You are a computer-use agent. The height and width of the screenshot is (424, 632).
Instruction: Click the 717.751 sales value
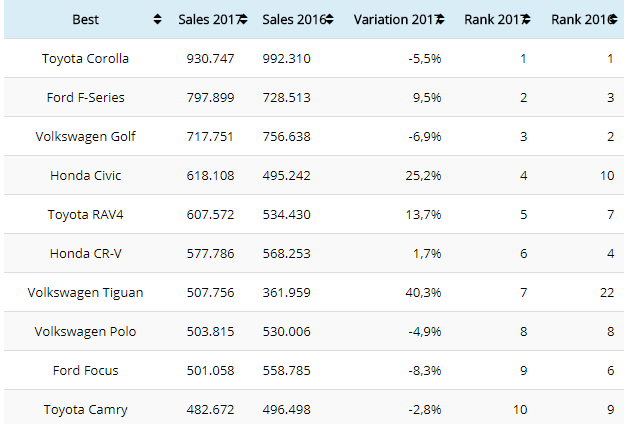(210, 137)
